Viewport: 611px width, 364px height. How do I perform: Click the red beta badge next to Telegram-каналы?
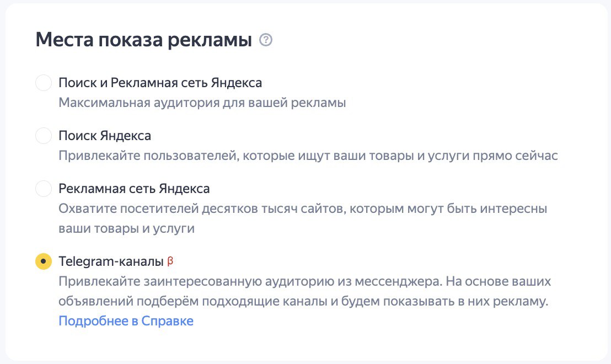tap(170, 261)
